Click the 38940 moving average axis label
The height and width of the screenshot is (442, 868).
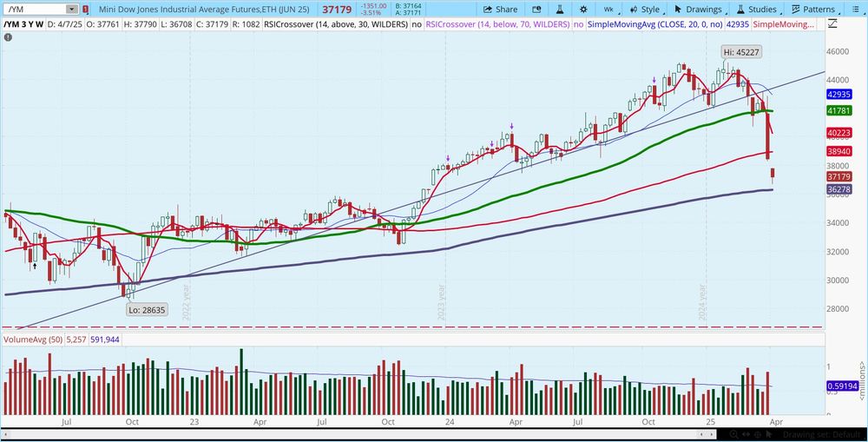pyautogui.click(x=838, y=151)
